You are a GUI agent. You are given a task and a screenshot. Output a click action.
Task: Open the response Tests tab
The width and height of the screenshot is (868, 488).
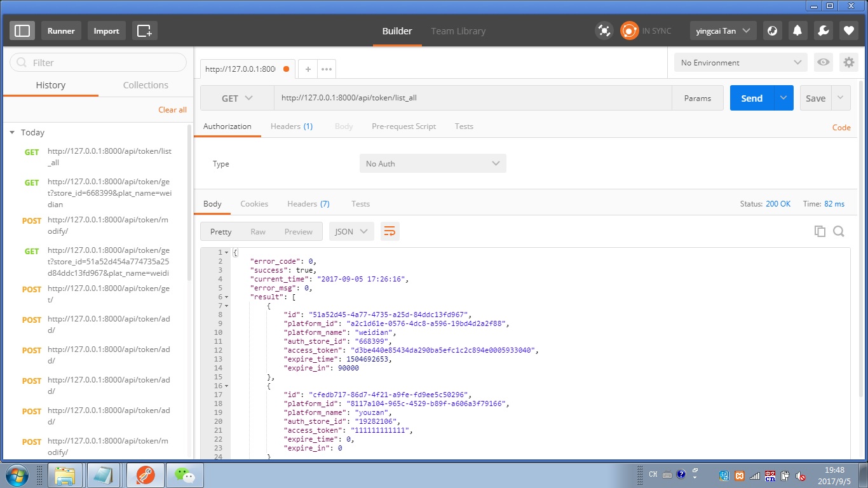(360, 203)
